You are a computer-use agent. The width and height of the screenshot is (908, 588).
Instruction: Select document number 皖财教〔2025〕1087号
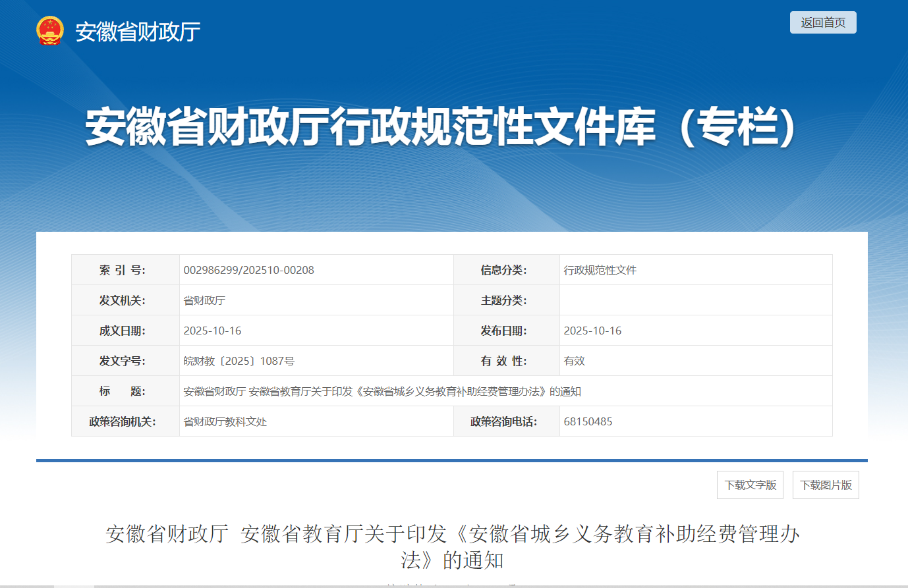239,361
